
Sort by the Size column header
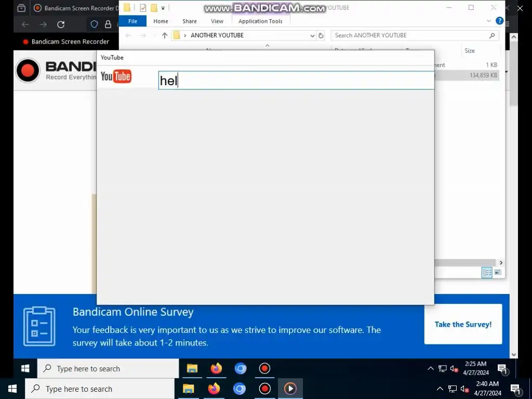470,50
